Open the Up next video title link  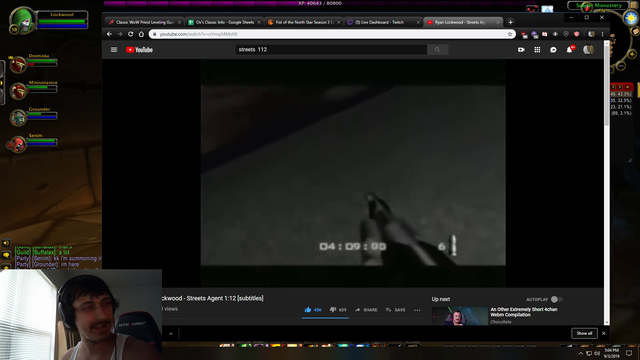coord(524,312)
